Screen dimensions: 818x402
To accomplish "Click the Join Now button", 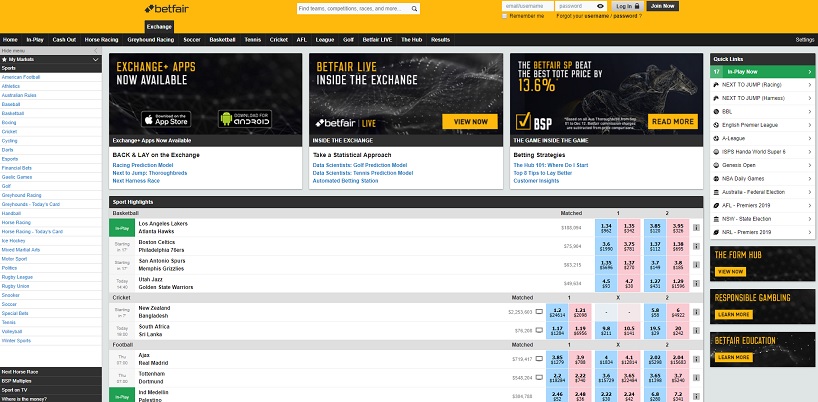I will pos(663,6).
